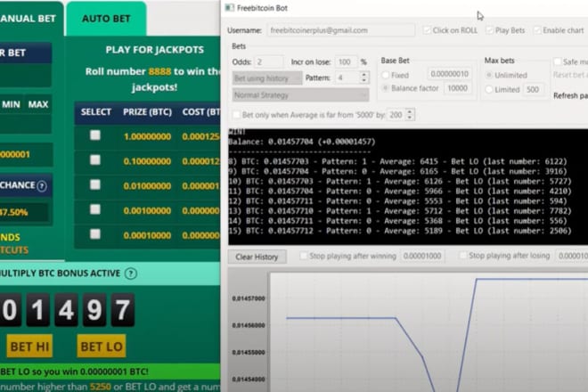This screenshot has height=392, width=588.
Task: Select the 1.00000000 BTC jackpot checkbox
Action: [x=95, y=135]
